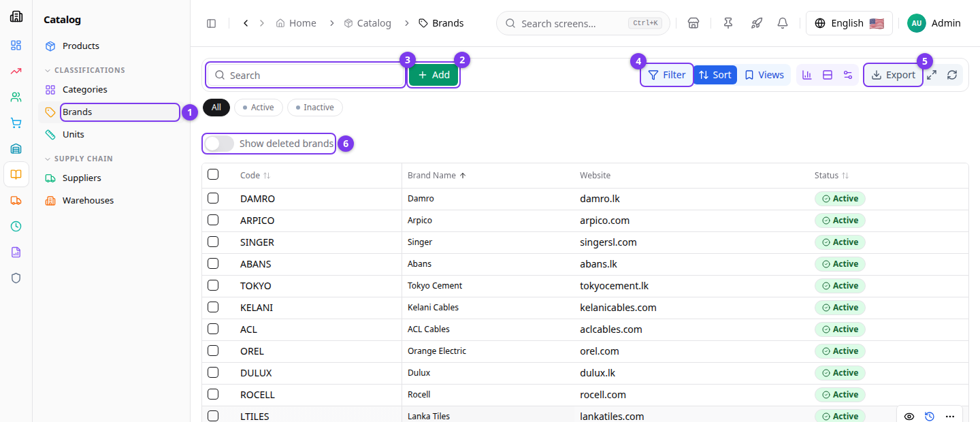Image resolution: width=980 pixels, height=422 pixels.
Task: Click the notifications bell icon
Action: 783,23
